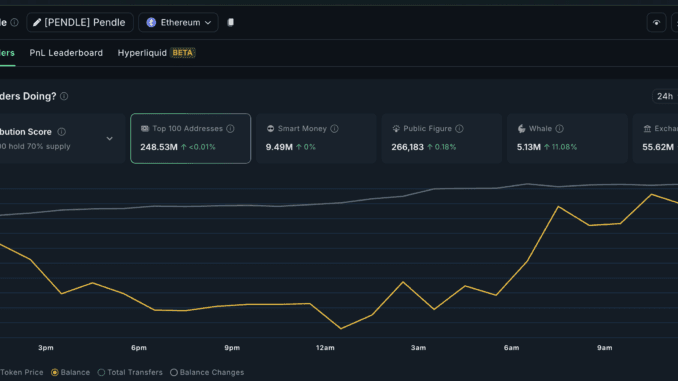Click info icon on Smart Money
This screenshot has height=381, width=678.
tap(334, 128)
